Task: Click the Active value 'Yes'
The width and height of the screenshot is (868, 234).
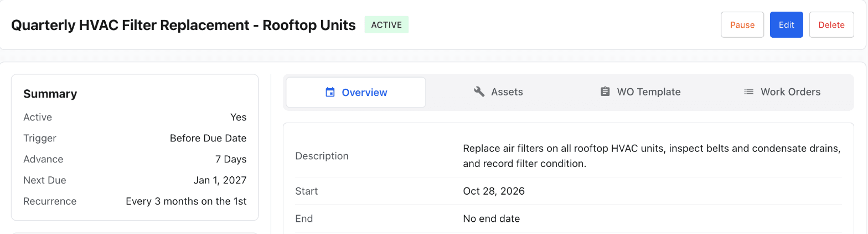Action: coord(239,117)
